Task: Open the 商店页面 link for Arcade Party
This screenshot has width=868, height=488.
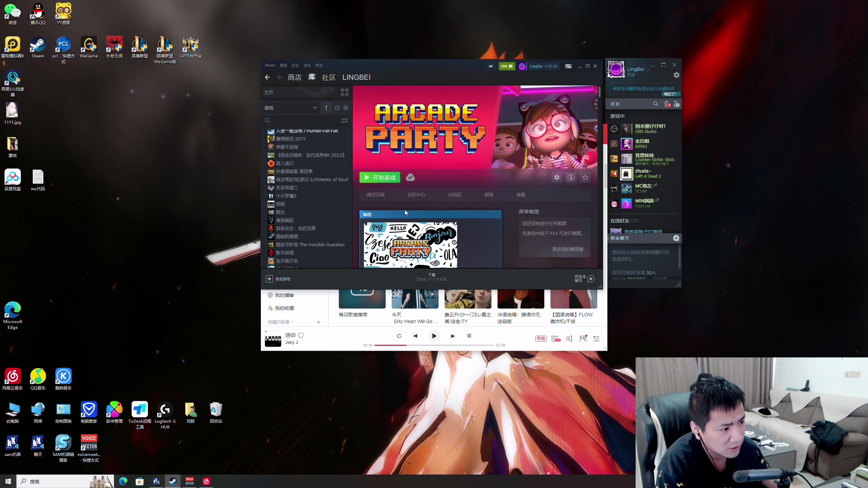Action: tap(376, 195)
